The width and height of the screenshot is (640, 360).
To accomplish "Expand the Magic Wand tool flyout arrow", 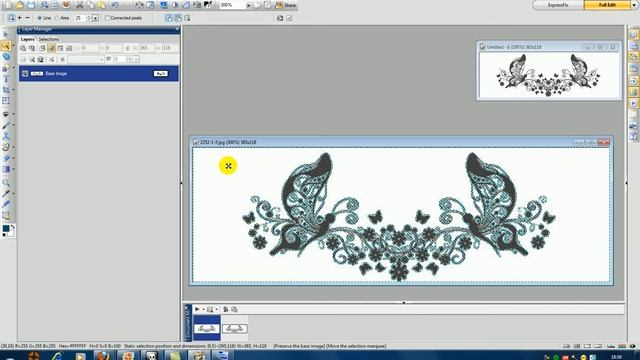I will coord(13,45).
